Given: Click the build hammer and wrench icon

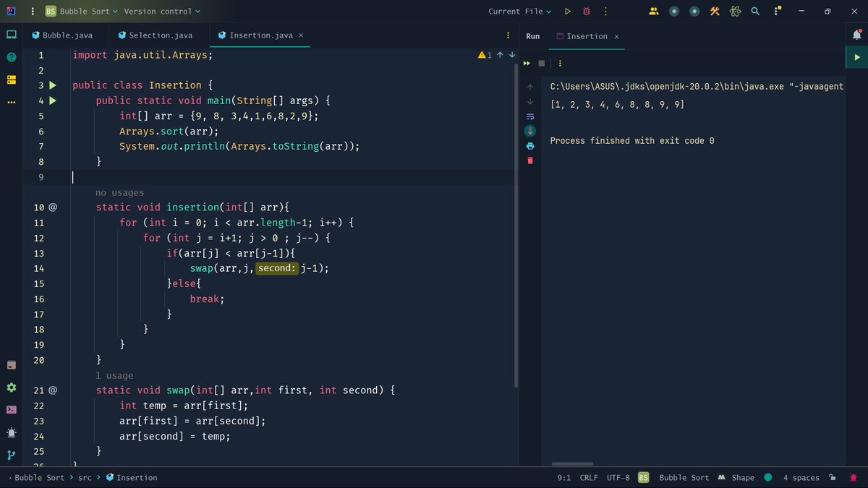Looking at the screenshot, I should click(x=715, y=11).
